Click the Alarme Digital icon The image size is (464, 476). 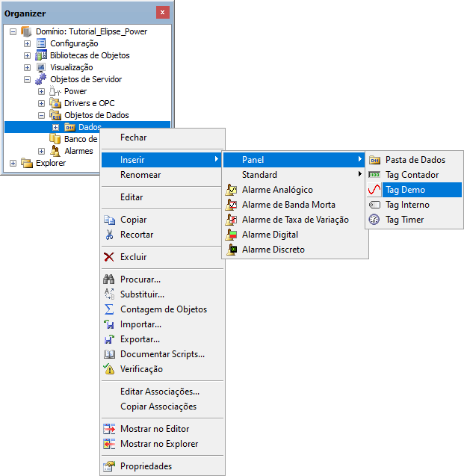(232, 235)
